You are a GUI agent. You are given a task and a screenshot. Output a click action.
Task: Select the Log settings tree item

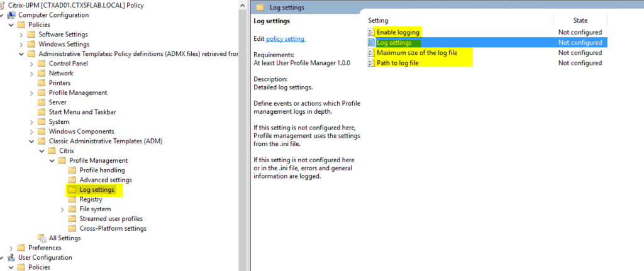pos(97,190)
